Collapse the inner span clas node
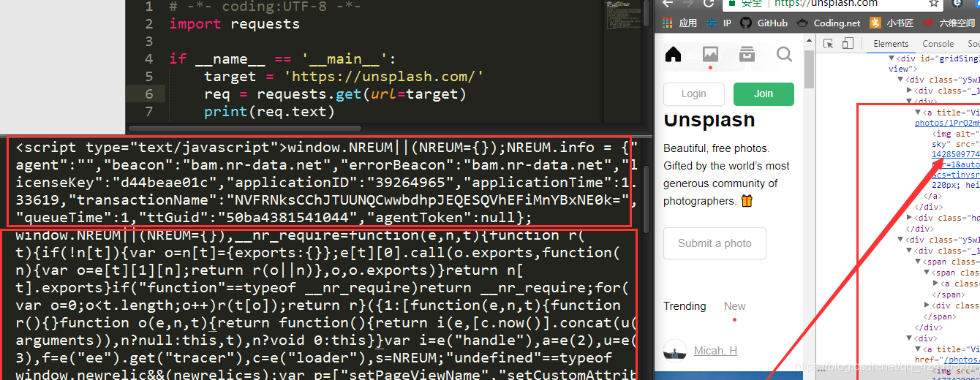 [x=928, y=272]
